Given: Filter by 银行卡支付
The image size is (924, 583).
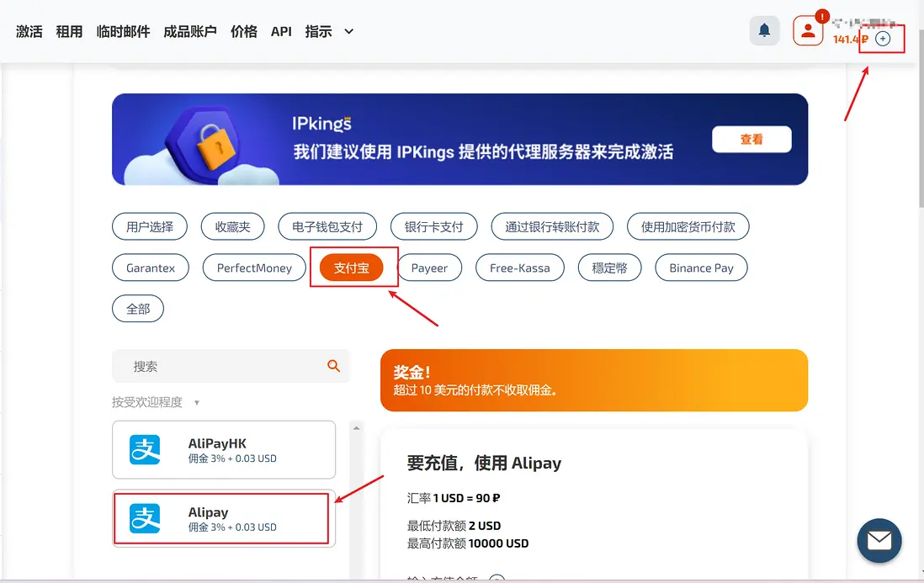Looking at the screenshot, I should click(x=433, y=227).
